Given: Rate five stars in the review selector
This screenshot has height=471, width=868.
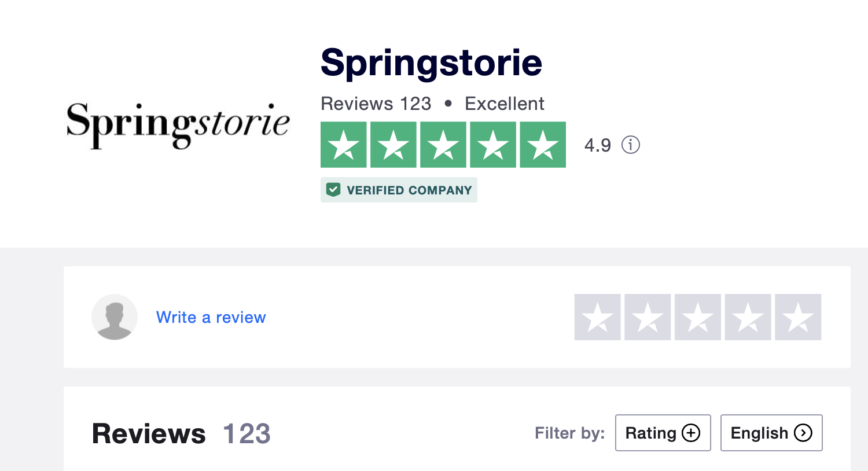Looking at the screenshot, I should click(x=798, y=317).
